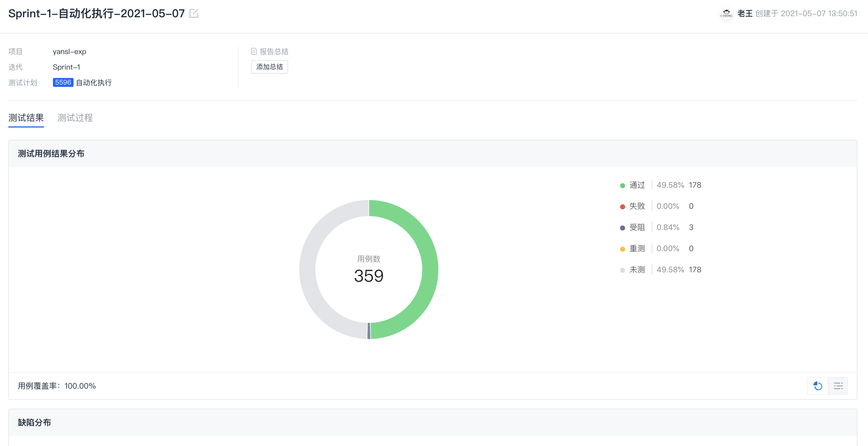The width and height of the screenshot is (868, 446).
Task: Click the 359 case count
Action: pyautogui.click(x=369, y=276)
